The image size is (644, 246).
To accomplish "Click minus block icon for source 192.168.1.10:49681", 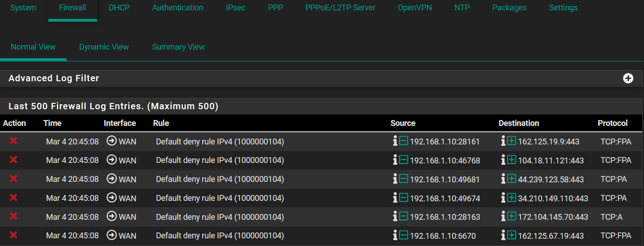I will (403, 179).
